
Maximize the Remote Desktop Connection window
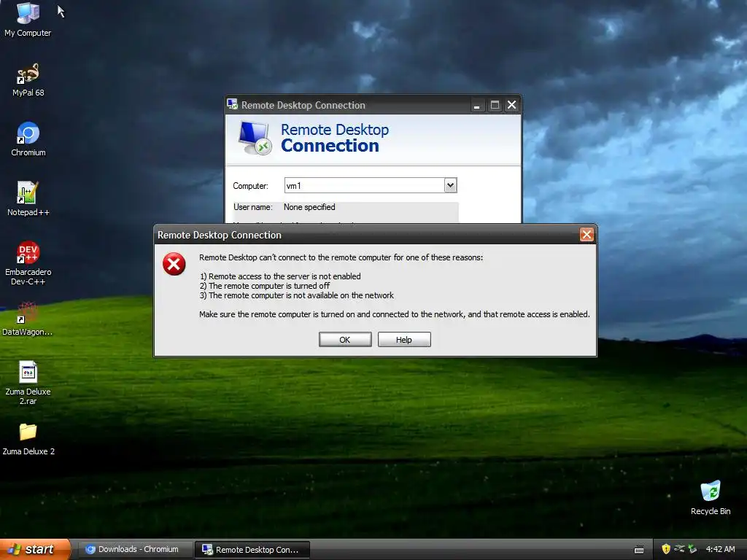495,105
